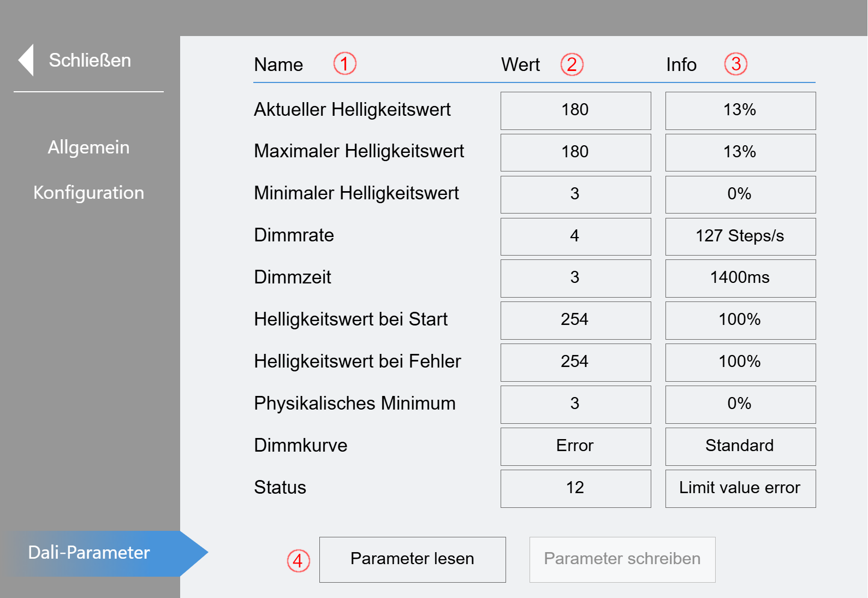Screen dimensions: 868x598
Task: Click the Minimaler Helligkeitswert label
Action: pos(356,193)
